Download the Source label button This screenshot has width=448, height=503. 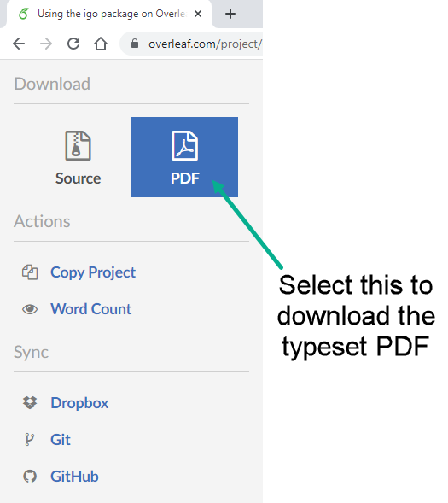coord(78,178)
